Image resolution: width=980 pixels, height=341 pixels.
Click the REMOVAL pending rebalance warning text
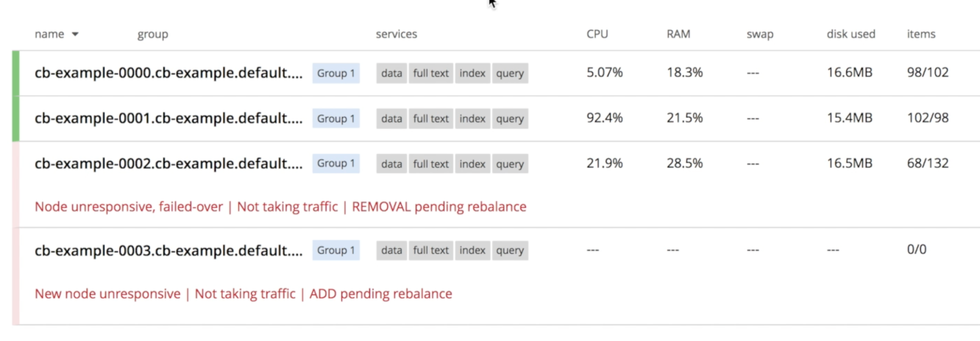click(439, 206)
